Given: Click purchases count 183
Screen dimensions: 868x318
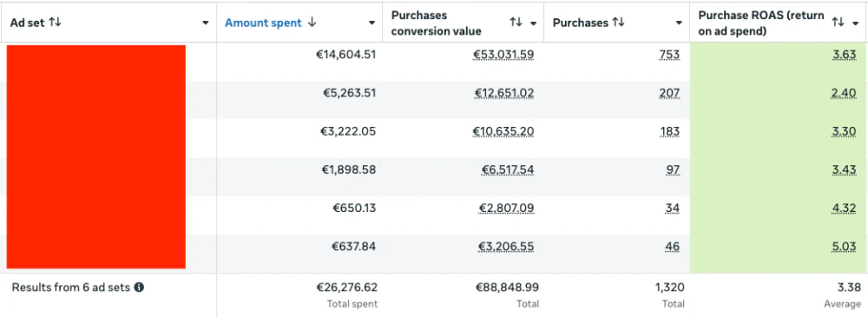Looking at the screenshot, I should (x=670, y=130).
